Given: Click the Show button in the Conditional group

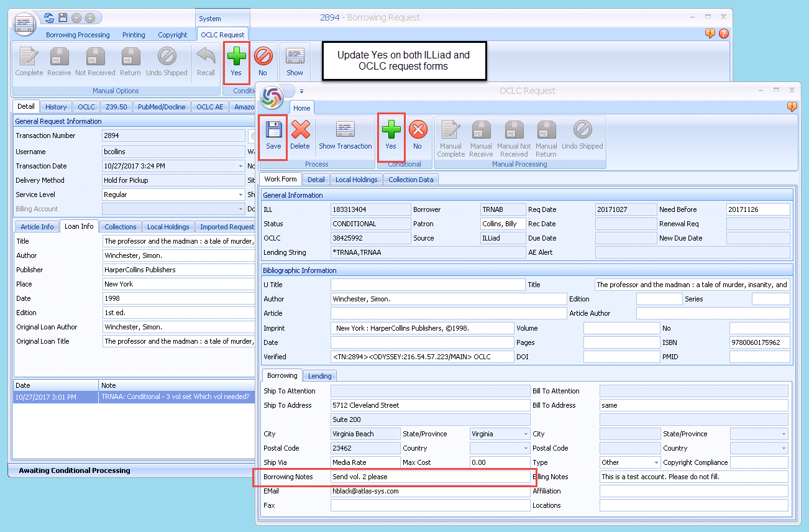Looking at the screenshot, I should coord(294,61).
